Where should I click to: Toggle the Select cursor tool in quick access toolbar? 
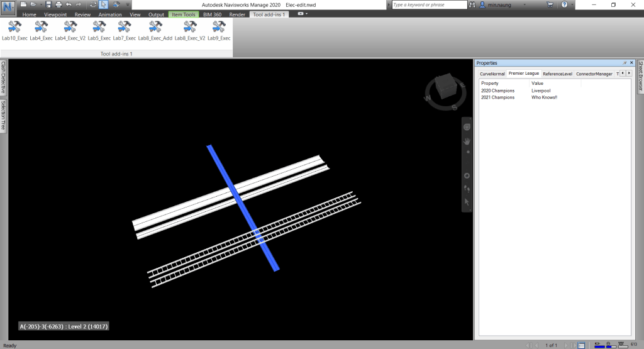pos(103,4)
